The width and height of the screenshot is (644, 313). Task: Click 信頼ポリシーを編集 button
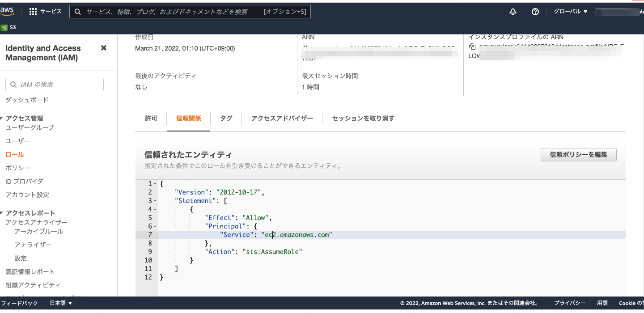[579, 155]
